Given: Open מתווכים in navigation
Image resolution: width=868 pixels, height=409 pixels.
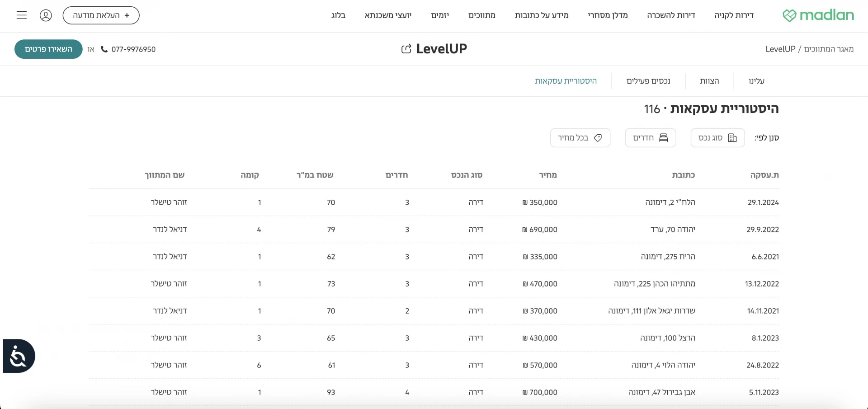Looking at the screenshot, I should click(482, 15).
